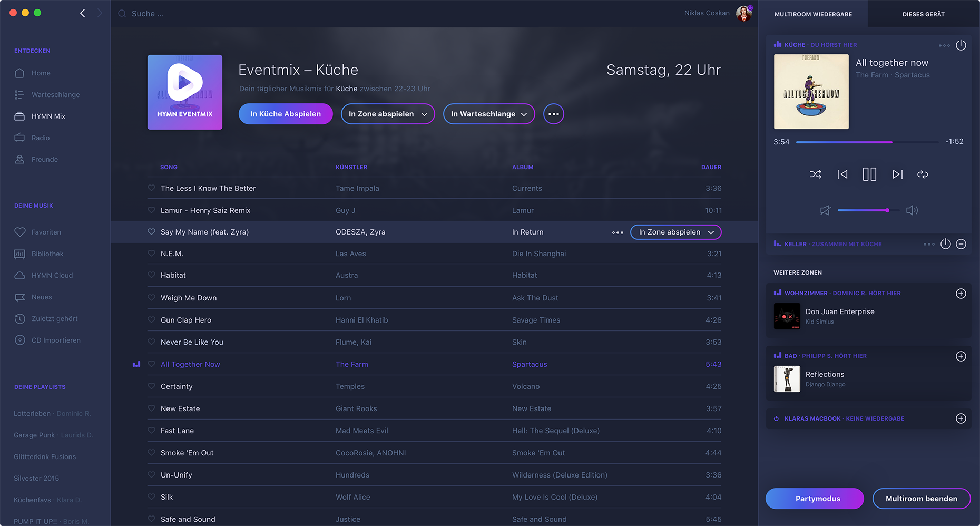Screen dimensions: 980x526
Task: Open HYMN Mix in the sidebar
Action: tap(48, 116)
